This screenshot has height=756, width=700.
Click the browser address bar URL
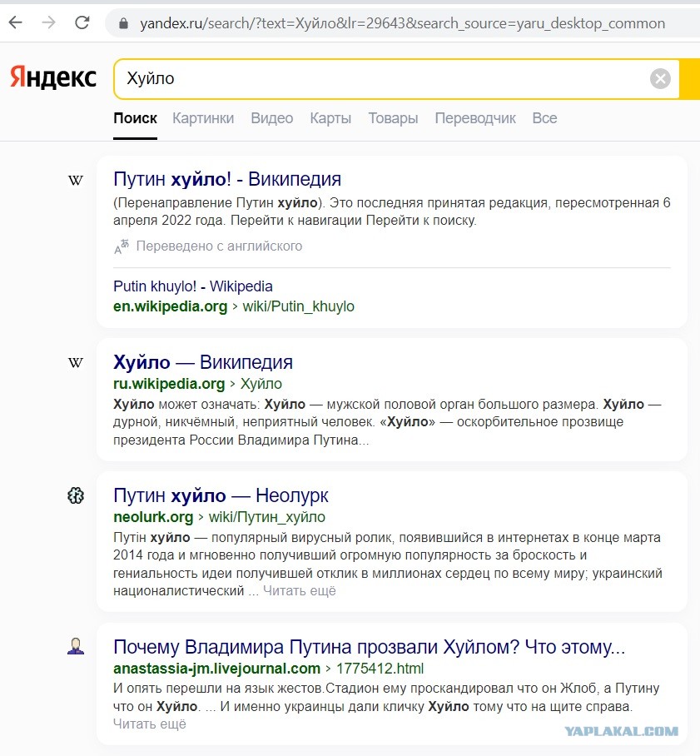(402, 23)
